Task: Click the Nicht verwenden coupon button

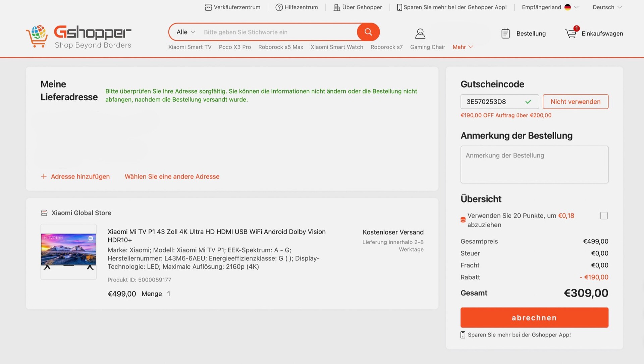Action: 575,102
